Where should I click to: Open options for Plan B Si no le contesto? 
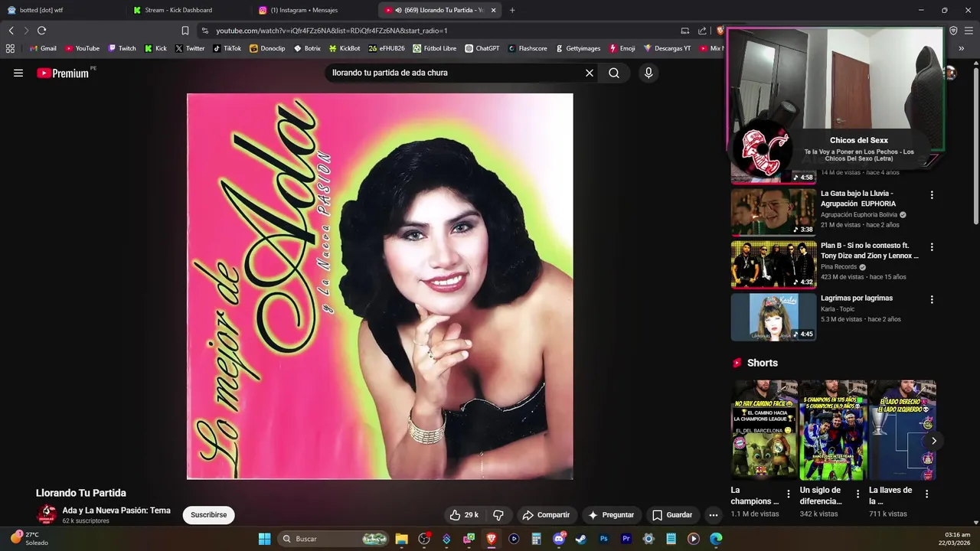pos(932,247)
